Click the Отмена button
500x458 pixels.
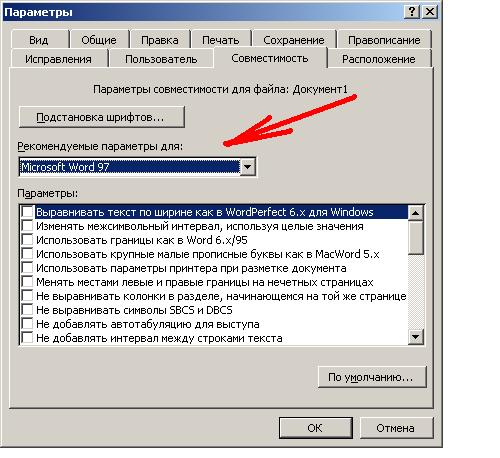(x=396, y=428)
